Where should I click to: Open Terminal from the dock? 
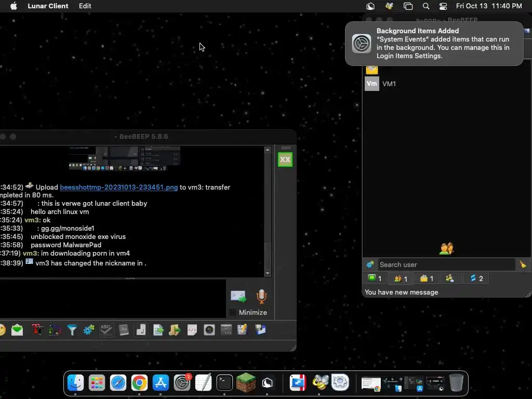point(224,383)
